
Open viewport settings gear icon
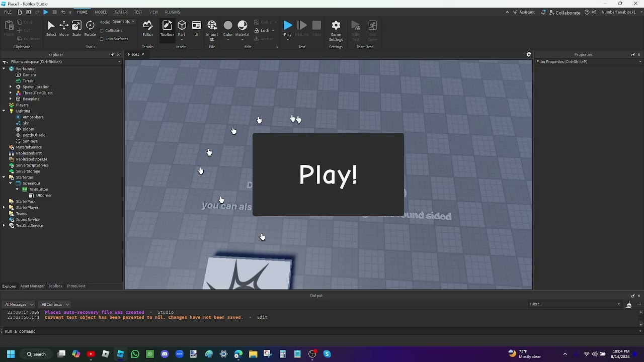(529, 54)
